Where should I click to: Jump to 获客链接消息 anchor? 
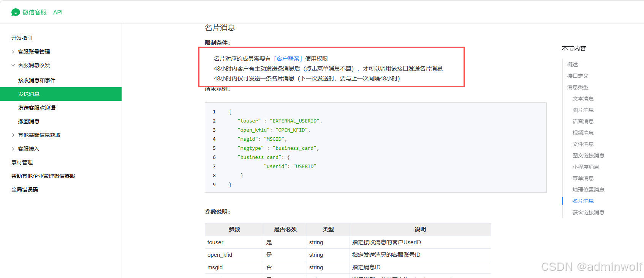[589, 212]
